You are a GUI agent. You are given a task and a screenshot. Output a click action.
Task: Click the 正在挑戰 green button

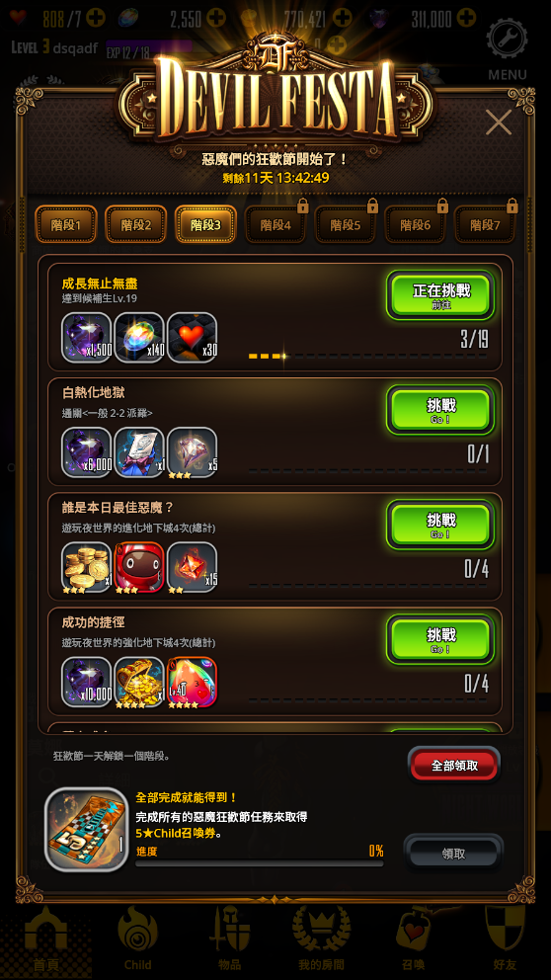(440, 295)
